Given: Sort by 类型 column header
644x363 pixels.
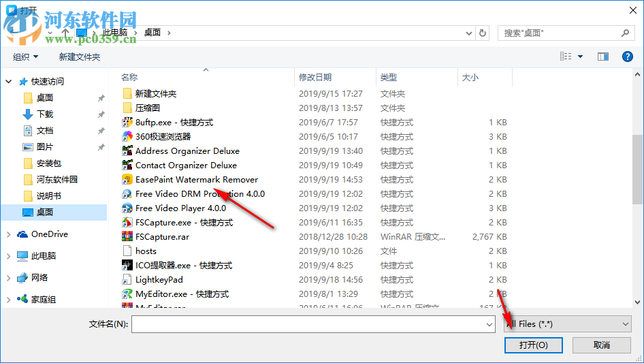Looking at the screenshot, I should click(389, 77).
